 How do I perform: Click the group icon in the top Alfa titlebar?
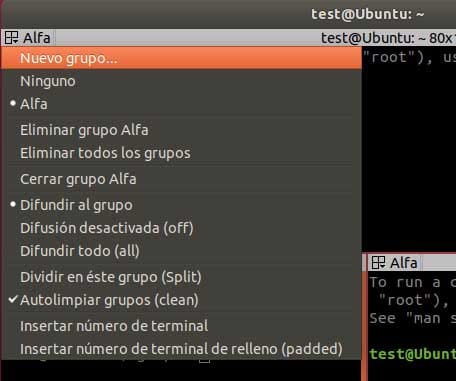[x=12, y=38]
